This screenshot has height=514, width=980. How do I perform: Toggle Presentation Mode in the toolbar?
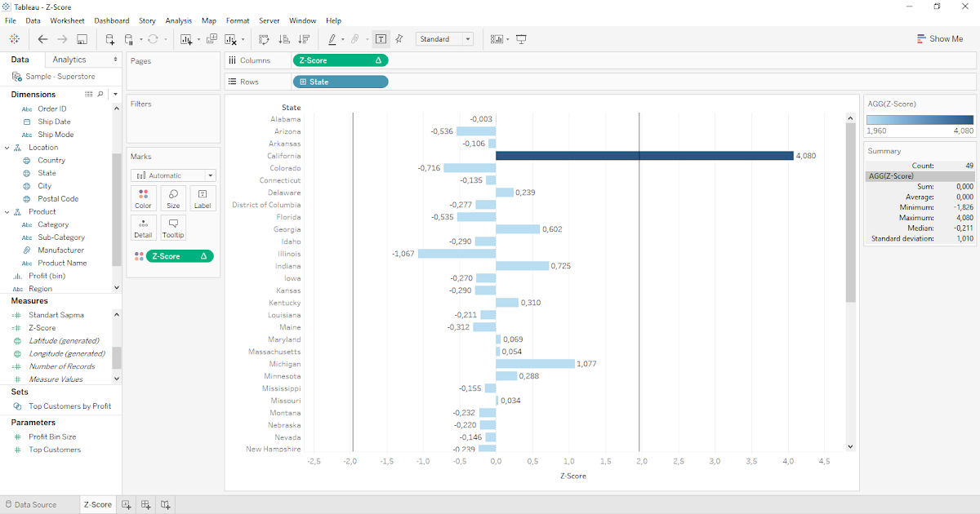coord(520,38)
